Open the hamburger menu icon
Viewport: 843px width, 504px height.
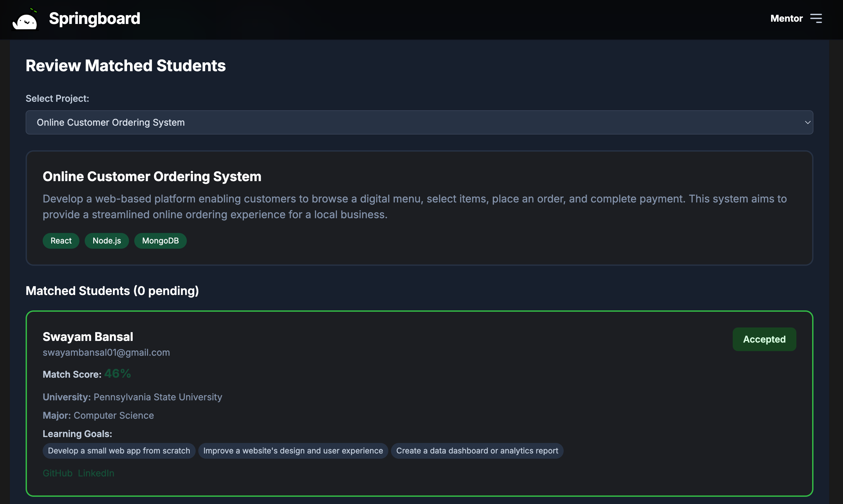816,18
